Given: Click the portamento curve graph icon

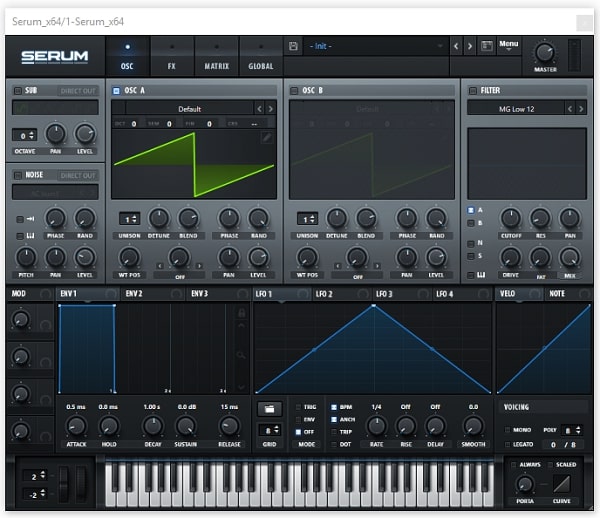Looking at the screenshot, I should coord(562,484).
